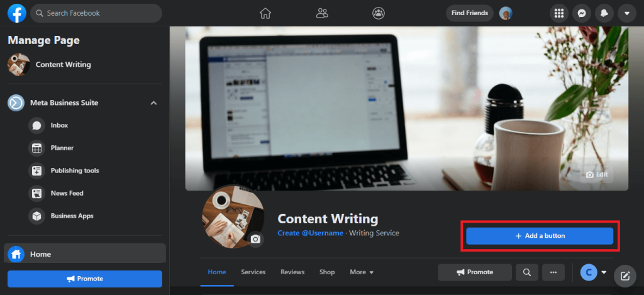Open Inbox label in sidebar
644x295 pixels.
pyautogui.click(x=59, y=125)
